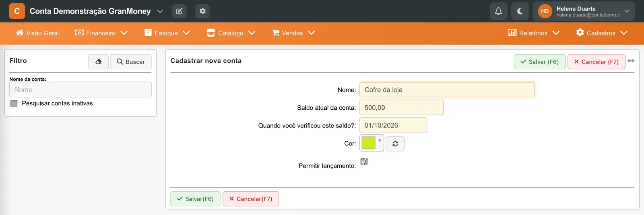Open account settings gear icon

202,11
